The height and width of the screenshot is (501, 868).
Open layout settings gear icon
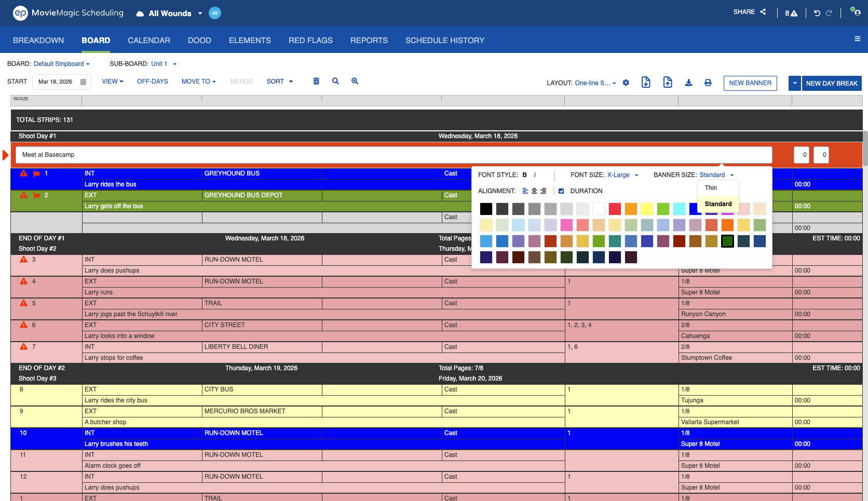point(626,83)
